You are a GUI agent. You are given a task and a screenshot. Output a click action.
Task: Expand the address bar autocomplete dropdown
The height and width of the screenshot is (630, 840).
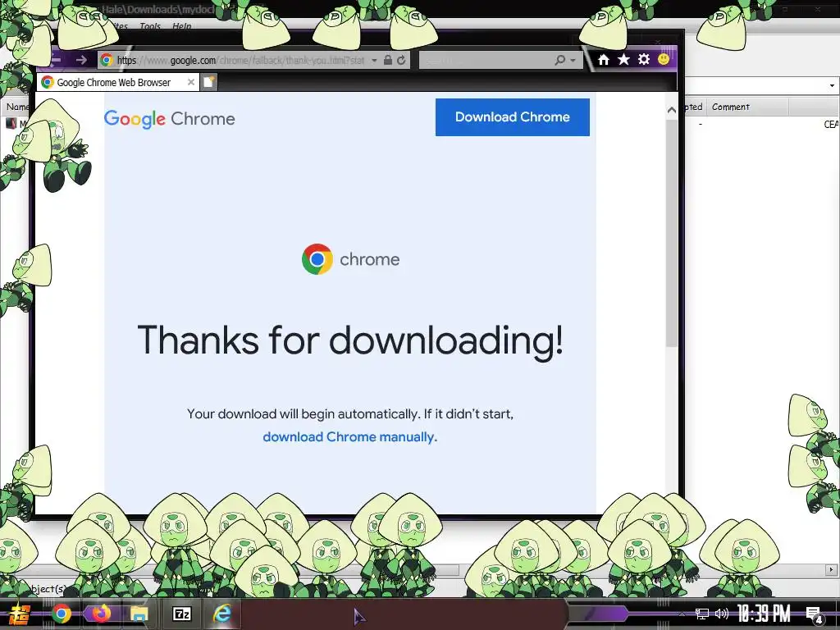coord(374,60)
